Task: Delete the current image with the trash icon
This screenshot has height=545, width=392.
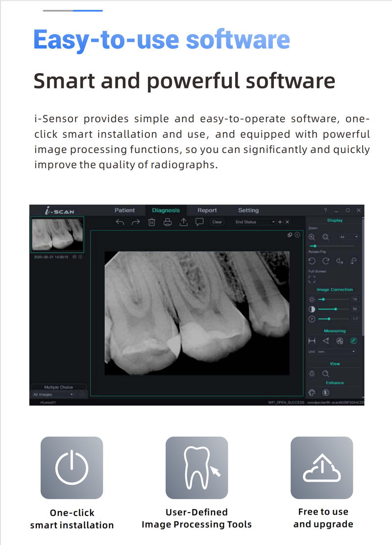Action: coord(151,222)
